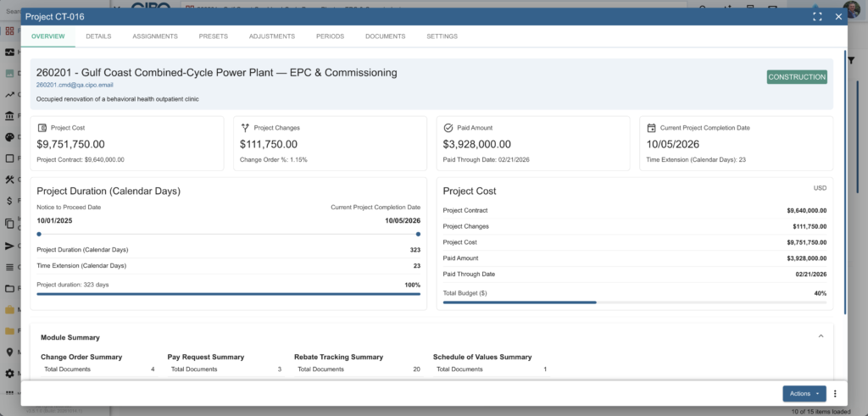Switch to the Details tab
868x416 pixels.
(98, 36)
